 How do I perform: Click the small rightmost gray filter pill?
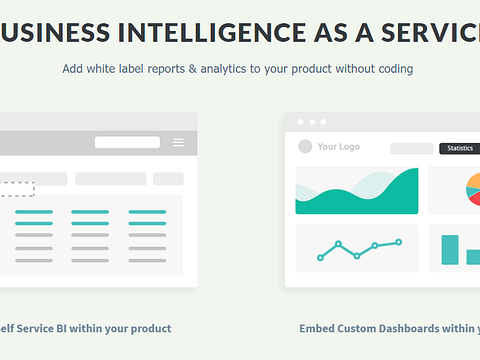(168, 179)
